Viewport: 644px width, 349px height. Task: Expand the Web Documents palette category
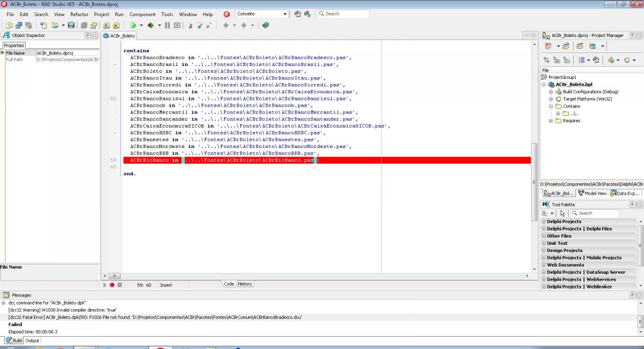544,265
